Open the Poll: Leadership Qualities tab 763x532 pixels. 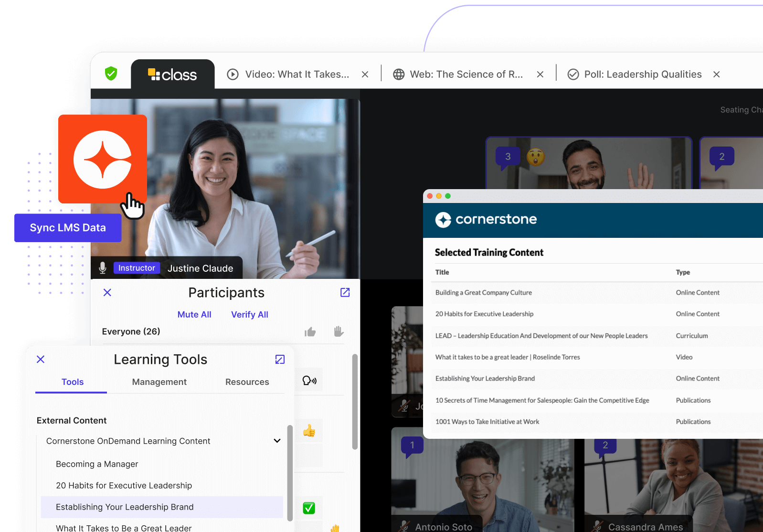pyautogui.click(x=643, y=74)
